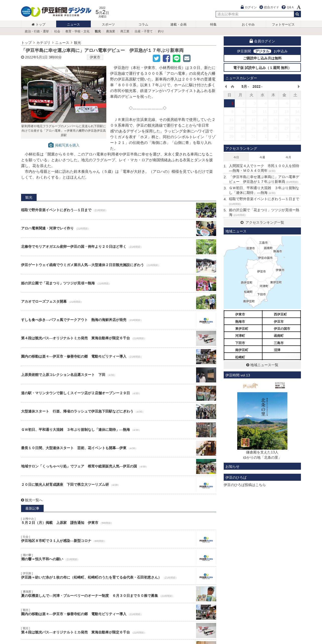The width and height of the screenshot is (322, 644).
Task: Click 伊豆のひろば投稿はこちら link
Action: pos(245,485)
